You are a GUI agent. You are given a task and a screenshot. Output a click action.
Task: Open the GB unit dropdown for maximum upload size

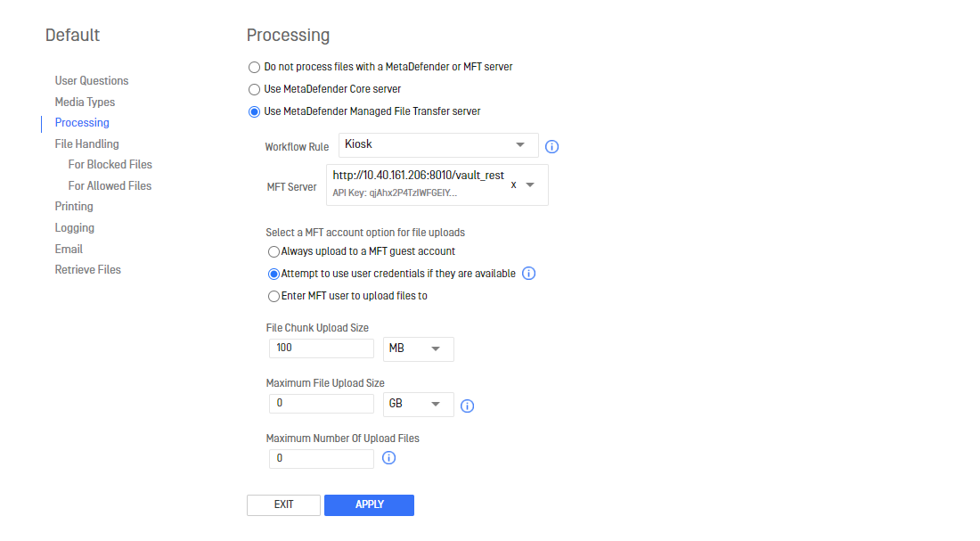418,405
